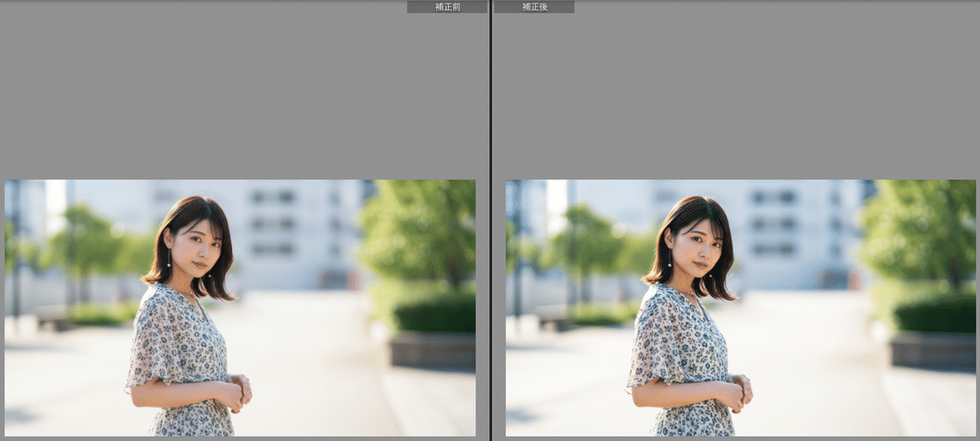The width and height of the screenshot is (980, 441).
Task: Click the clasped hands in before photo
Action: click(237, 392)
